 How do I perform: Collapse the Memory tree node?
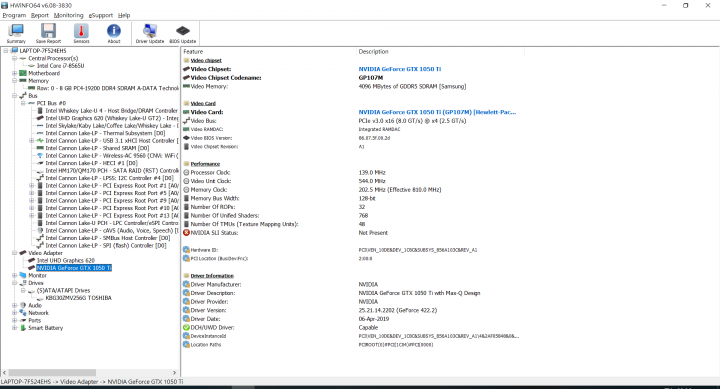pos(14,80)
